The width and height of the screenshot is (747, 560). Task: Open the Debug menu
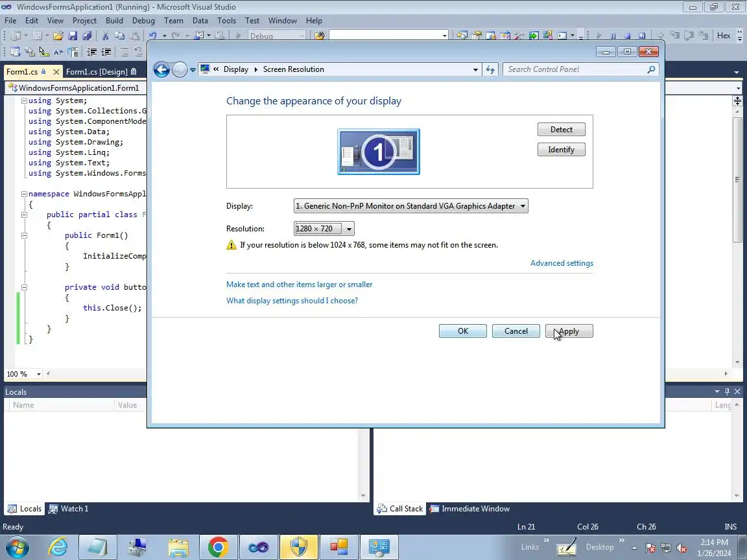143,21
